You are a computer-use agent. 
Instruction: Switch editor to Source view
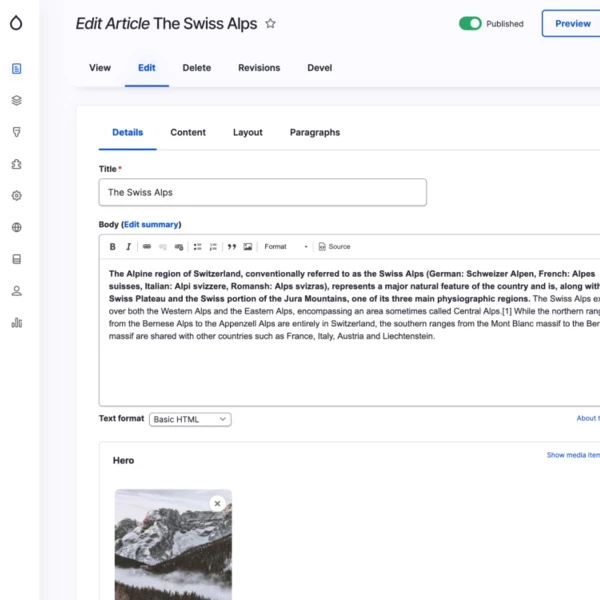coord(334,247)
